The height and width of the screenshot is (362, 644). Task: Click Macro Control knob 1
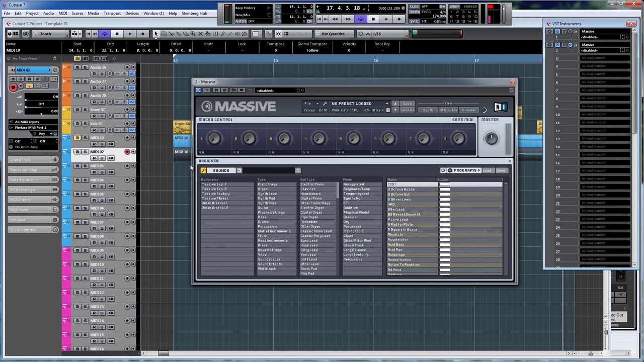[214, 138]
